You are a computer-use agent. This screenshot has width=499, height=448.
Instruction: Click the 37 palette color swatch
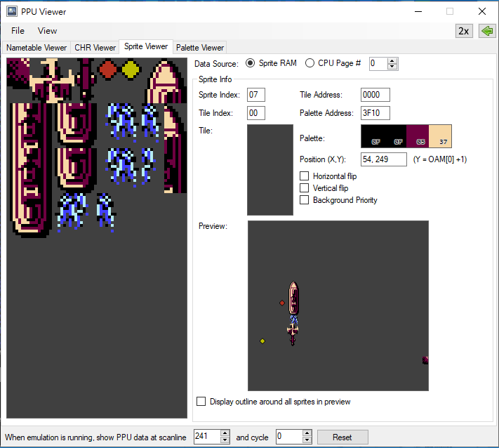point(440,136)
